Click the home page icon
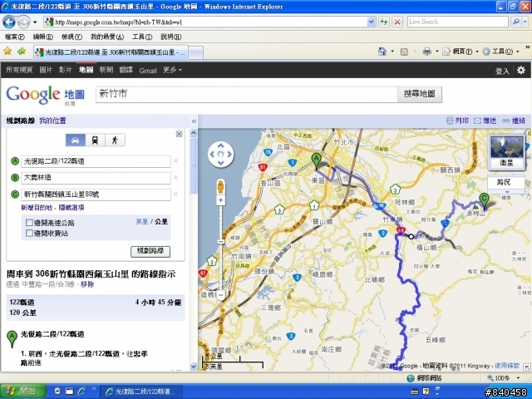 click(x=382, y=52)
